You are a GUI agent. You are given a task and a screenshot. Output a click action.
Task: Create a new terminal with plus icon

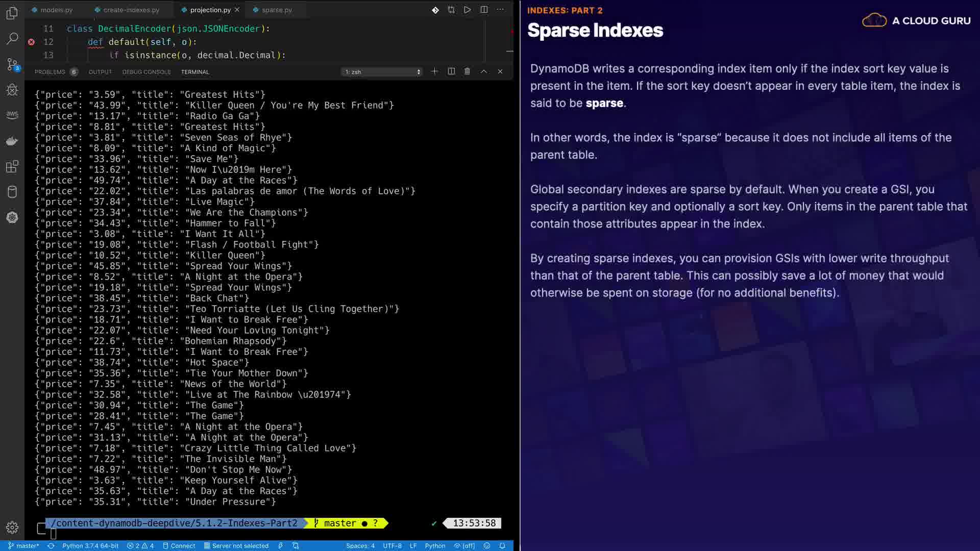click(x=434, y=71)
